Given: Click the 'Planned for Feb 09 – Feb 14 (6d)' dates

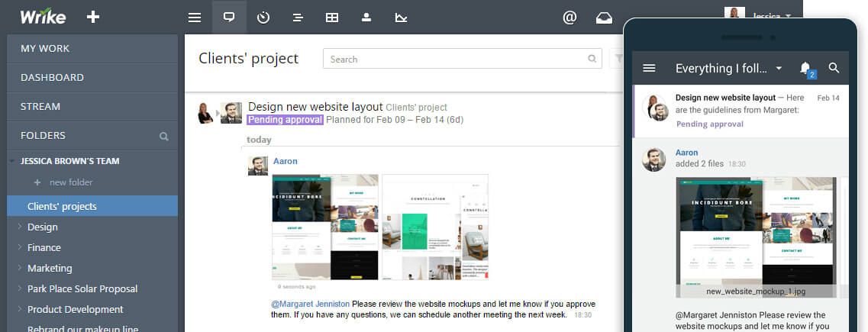Looking at the screenshot, I should [395, 120].
